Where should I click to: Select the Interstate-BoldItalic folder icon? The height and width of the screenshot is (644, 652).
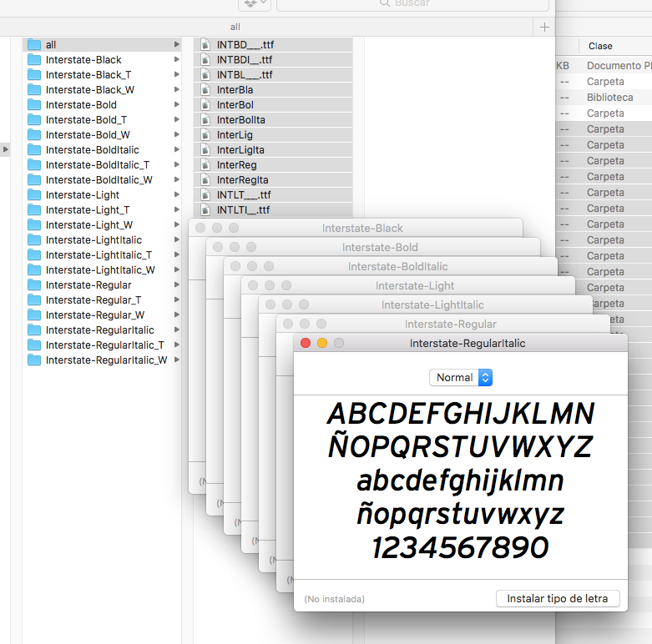34,149
